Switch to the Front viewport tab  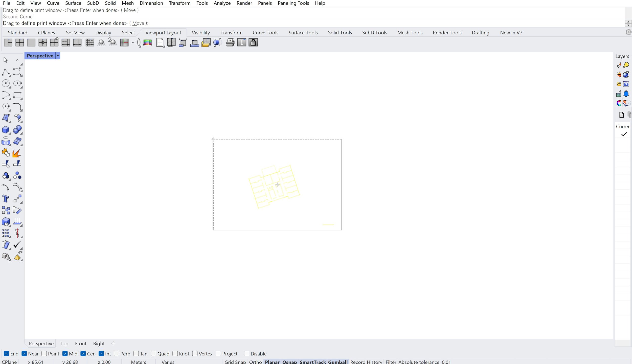(x=81, y=344)
